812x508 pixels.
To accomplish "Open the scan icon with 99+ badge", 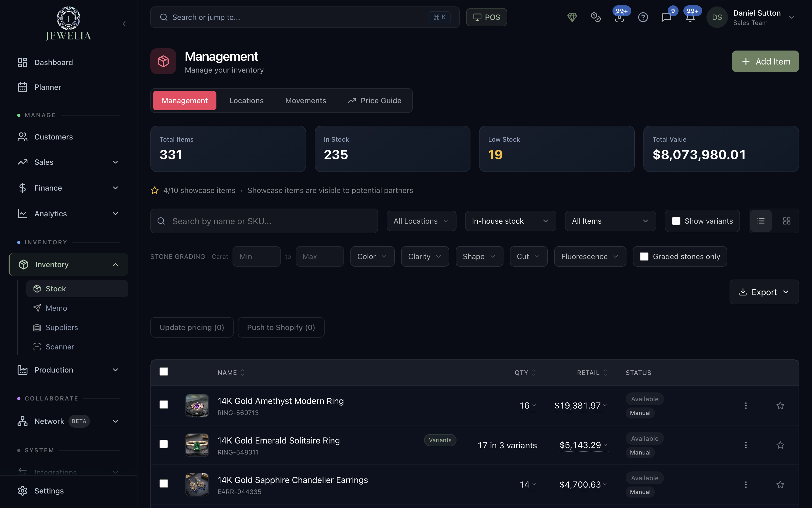I will [619, 17].
